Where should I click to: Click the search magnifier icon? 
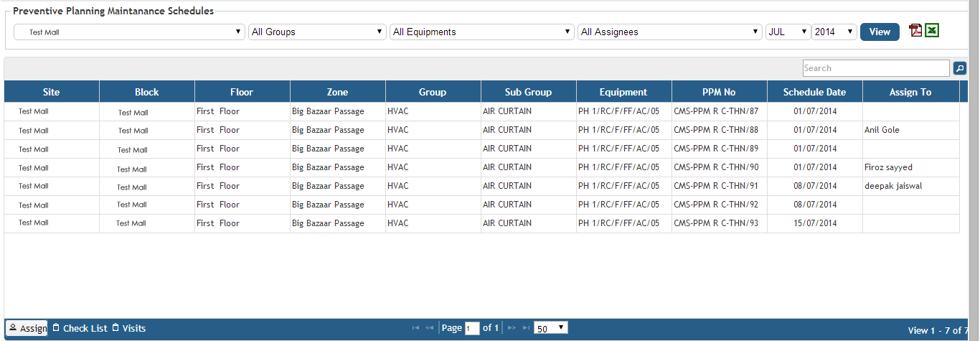(x=959, y=68)
